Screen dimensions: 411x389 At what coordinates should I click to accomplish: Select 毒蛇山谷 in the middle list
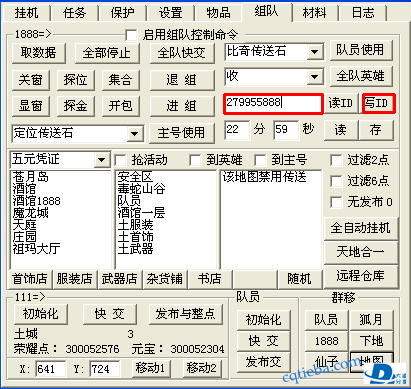pyautogui.click(x=141, y=189)
